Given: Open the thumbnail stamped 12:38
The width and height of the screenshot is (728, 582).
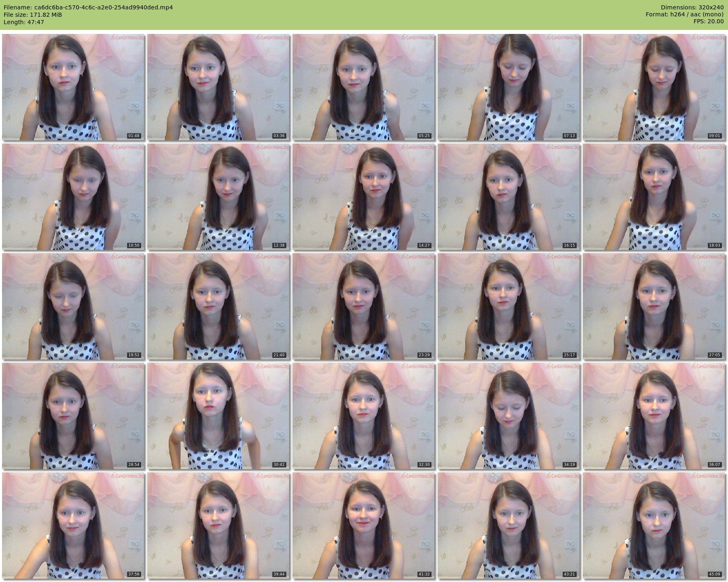Looking at the screenshot, I should 218,197.
